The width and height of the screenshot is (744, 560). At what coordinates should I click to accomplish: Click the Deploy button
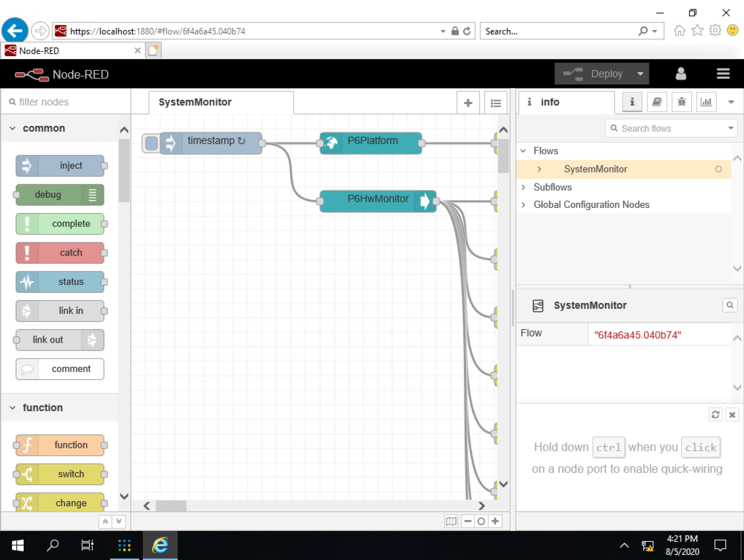[596, 74]
